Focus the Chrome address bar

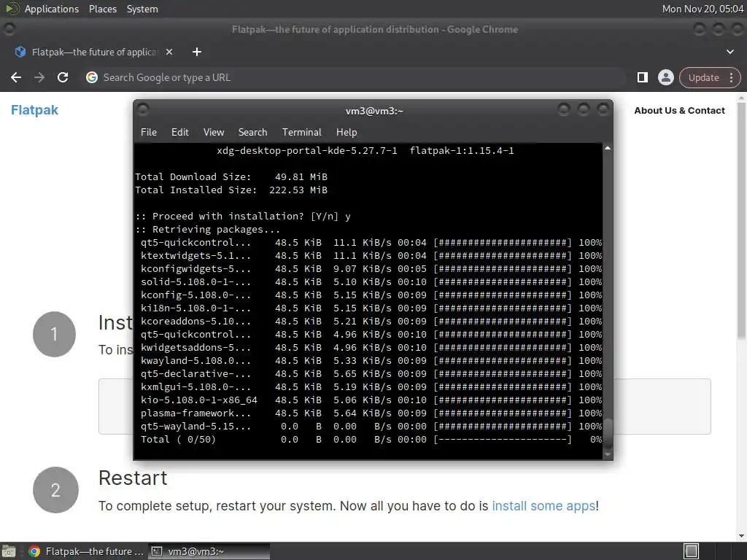pyautogui.click(x=352, y=77)
